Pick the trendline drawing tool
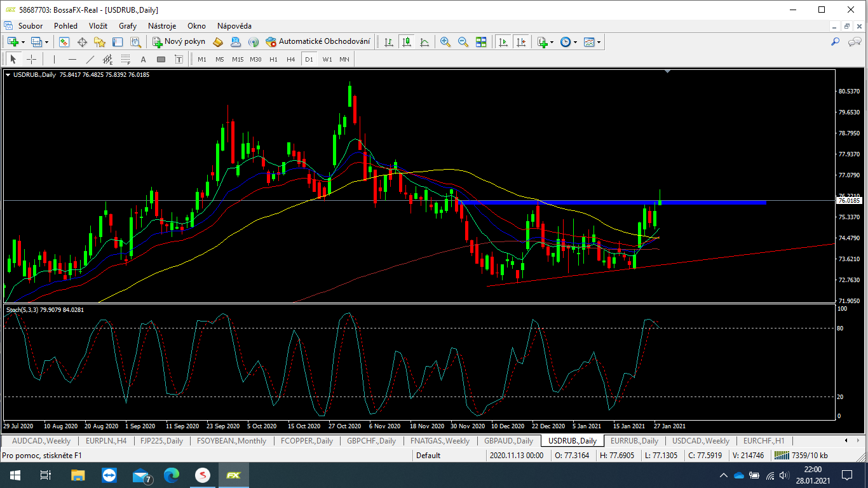Screen dimensions: 868x488 [x=90, y=59]
